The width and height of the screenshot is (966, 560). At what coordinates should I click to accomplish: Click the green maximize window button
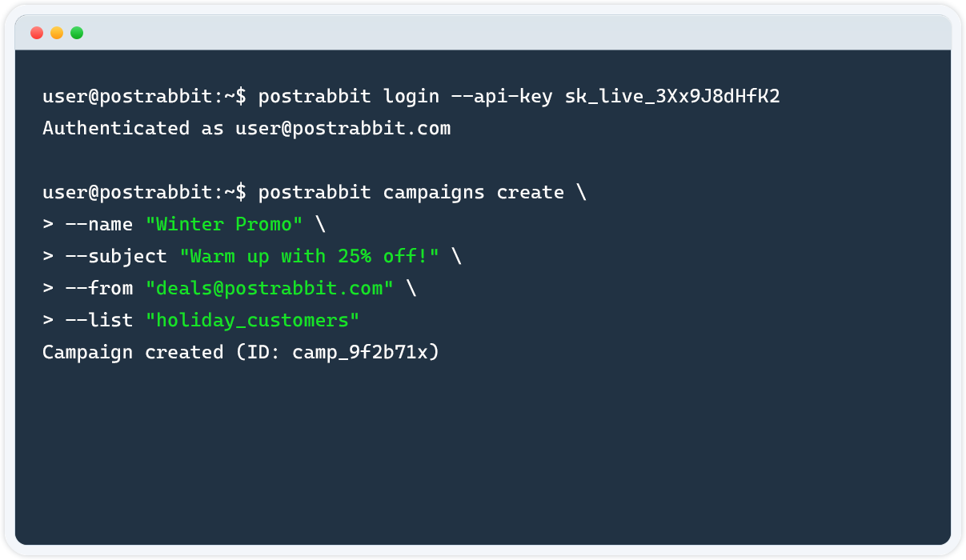click(x=77, y=33)
